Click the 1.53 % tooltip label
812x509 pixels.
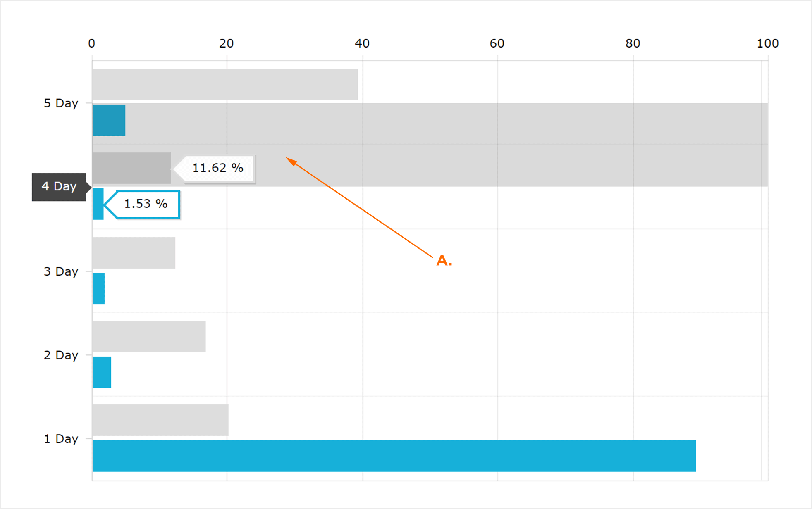[146, 204]
